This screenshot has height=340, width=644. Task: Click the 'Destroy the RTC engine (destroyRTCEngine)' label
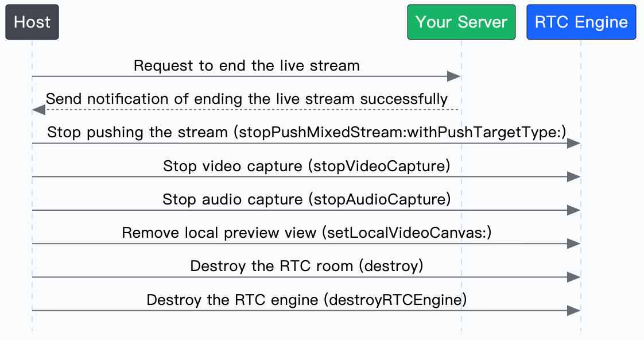307,300
